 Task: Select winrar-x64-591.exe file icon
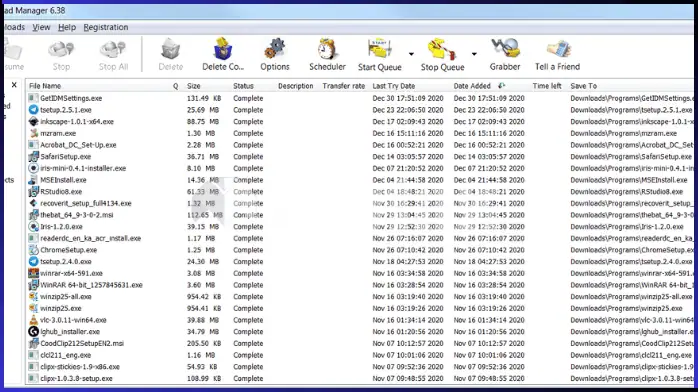(x=33, y=273)
